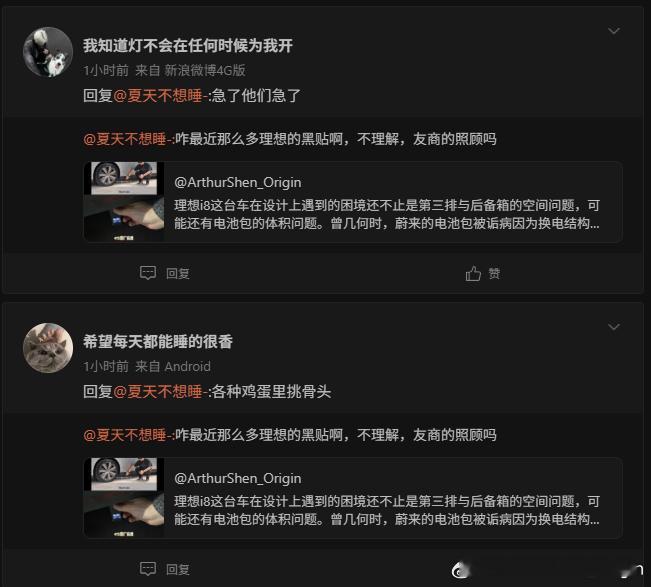Screen dimensions: 651x587
Task: Open avatar of user 我知道灯不会在任何时候为我开
Action: coord(48,52)
